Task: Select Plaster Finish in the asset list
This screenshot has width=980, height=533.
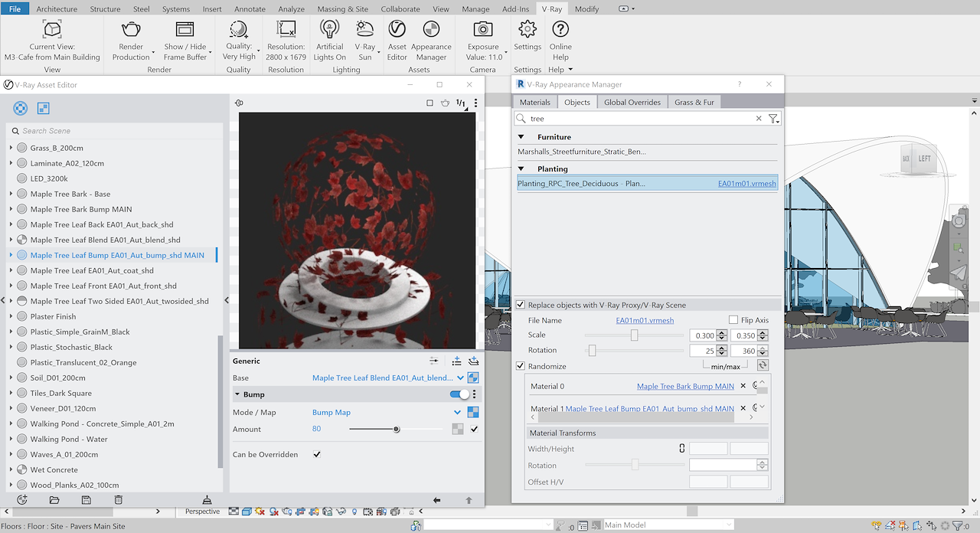Action: pyautogui.click(x=53, y=316)
